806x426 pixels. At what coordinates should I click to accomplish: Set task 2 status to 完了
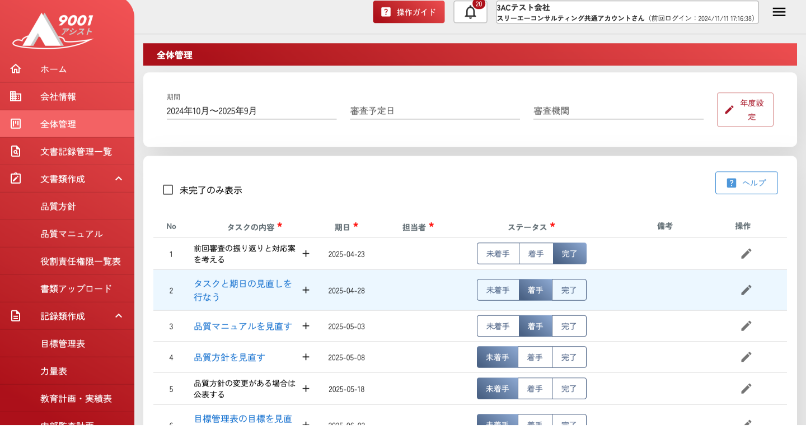click(x=569, y=290)
